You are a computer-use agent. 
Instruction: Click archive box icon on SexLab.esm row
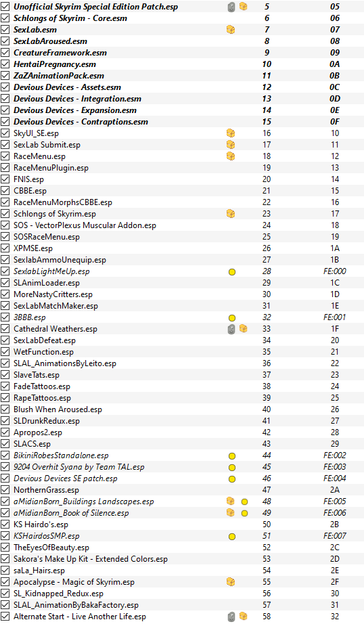(x=230, y=30)
